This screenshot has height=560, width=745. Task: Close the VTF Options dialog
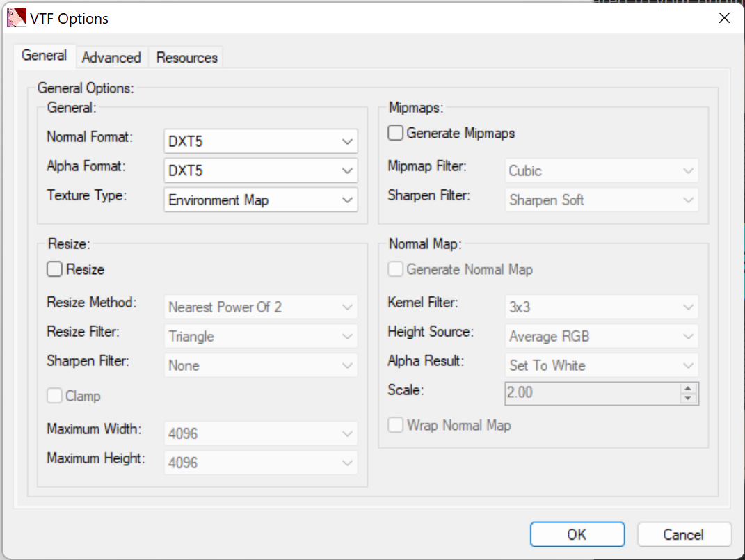click(724, 18)
